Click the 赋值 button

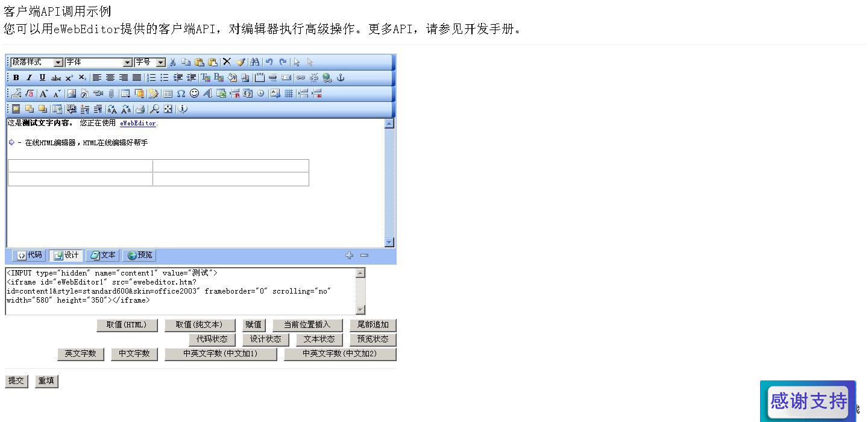coord(254,325)
